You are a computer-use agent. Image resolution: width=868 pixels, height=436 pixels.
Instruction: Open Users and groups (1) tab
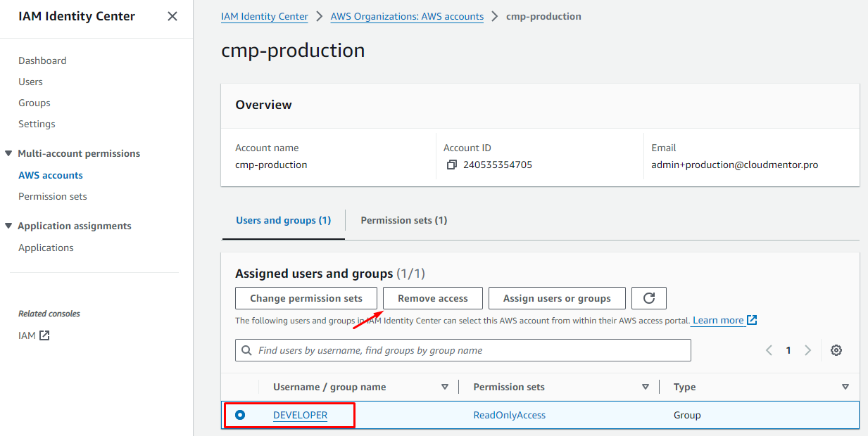click(283, 220)
